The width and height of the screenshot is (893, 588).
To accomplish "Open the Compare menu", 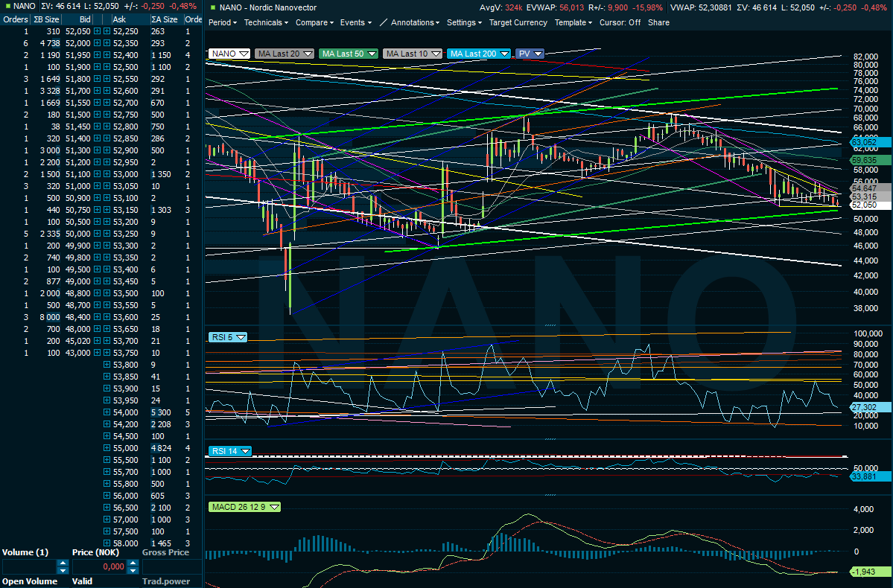I will pos(314,23).
